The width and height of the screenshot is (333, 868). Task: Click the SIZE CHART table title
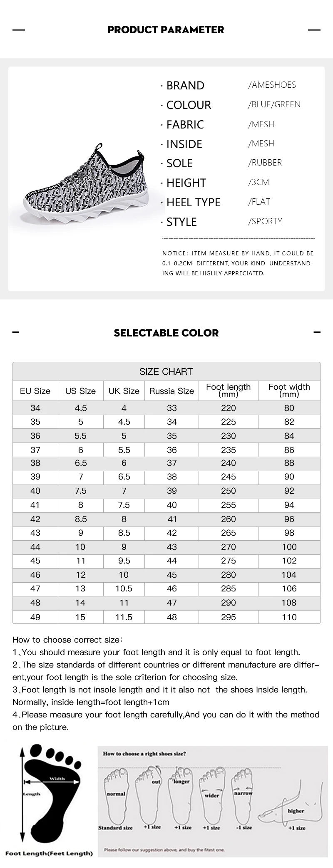[166, 371]
